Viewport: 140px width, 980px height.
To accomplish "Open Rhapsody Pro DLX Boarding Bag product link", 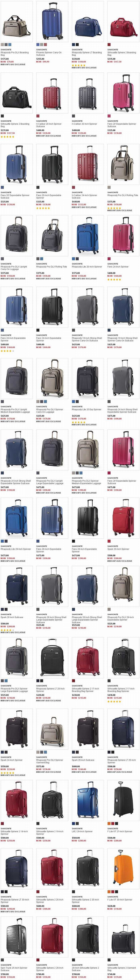I will (14, 54).
